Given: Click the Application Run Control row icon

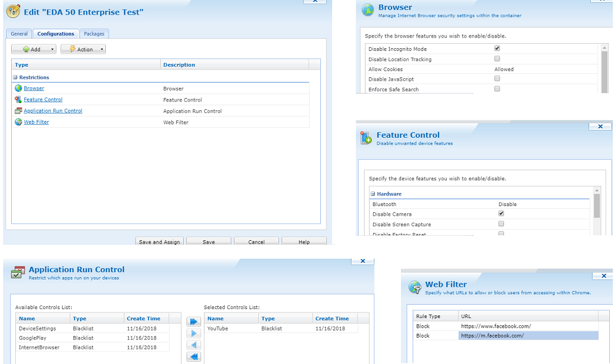Looking at the screenshot, I should [x=18, y=111].
